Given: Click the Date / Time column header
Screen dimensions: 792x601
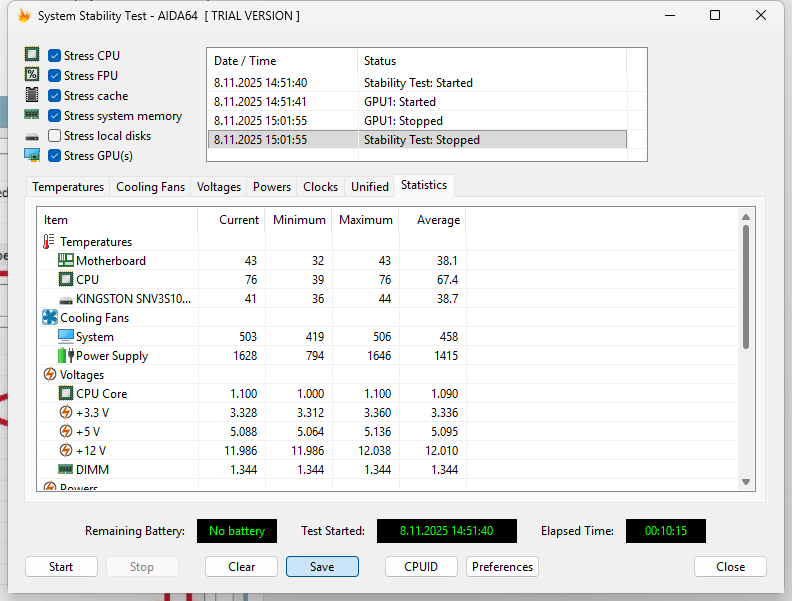Looking at the screenshot, I should [x=282, y=61].
